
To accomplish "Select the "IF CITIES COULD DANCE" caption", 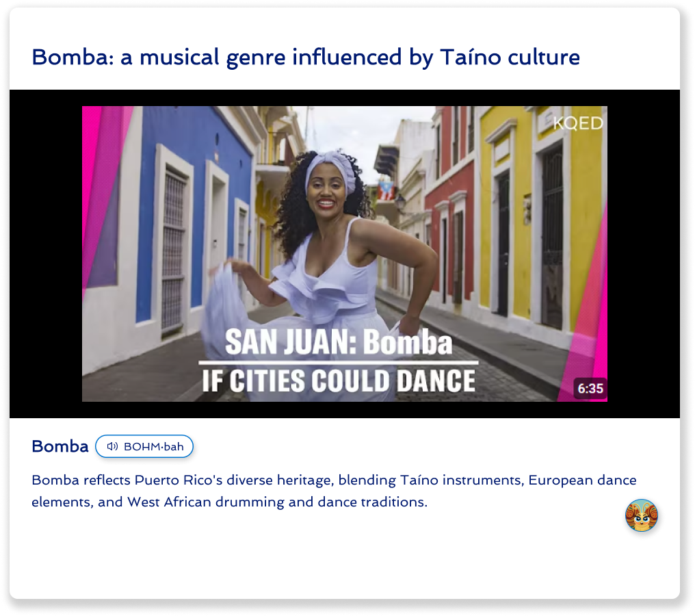I will pyautogui.click(x=339, y=381).
